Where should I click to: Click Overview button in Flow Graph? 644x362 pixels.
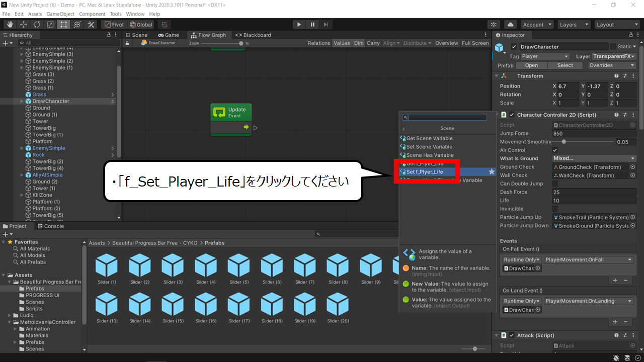447,43
